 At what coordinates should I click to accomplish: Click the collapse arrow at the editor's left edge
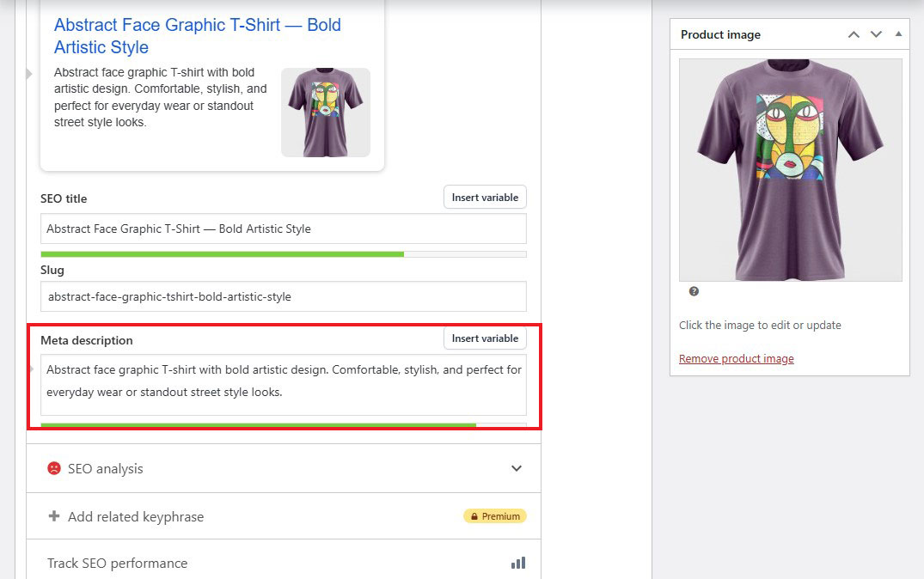click(29, 73)
